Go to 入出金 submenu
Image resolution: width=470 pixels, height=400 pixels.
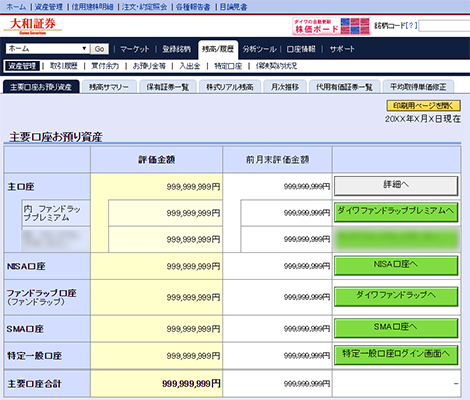(190, 66)
